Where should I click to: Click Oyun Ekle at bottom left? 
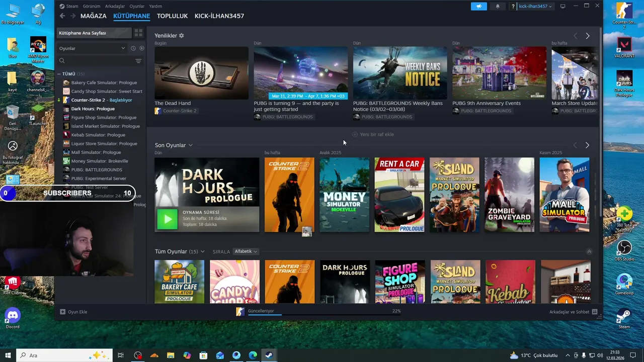[73, 312]
